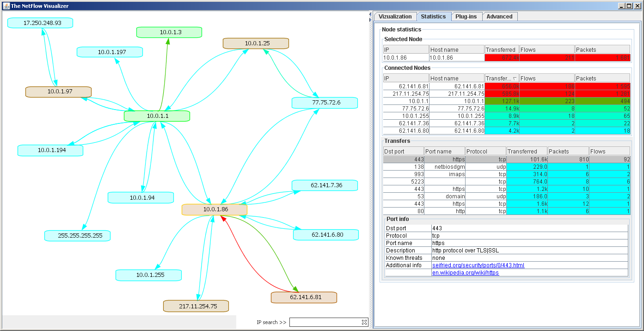Collapse the split pane divider arrow
644x331 pixels.
pyautogui.click(x=370, y=15)
